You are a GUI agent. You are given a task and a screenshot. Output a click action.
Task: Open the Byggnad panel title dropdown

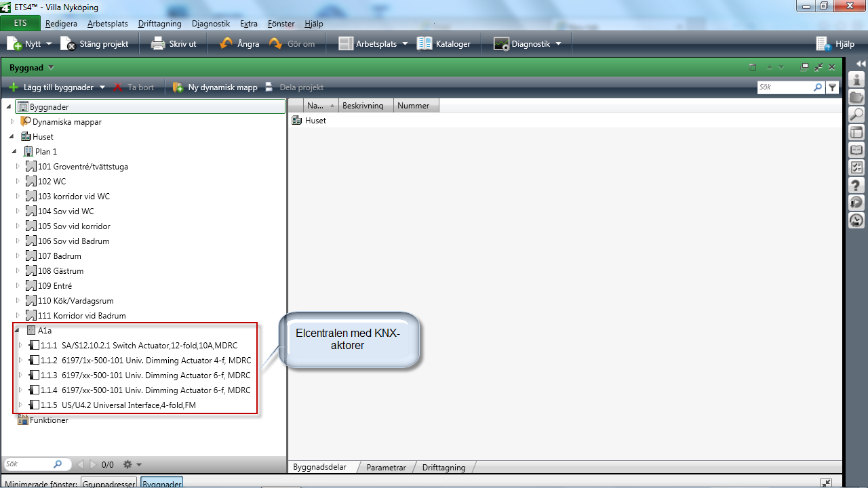[51, 67]
